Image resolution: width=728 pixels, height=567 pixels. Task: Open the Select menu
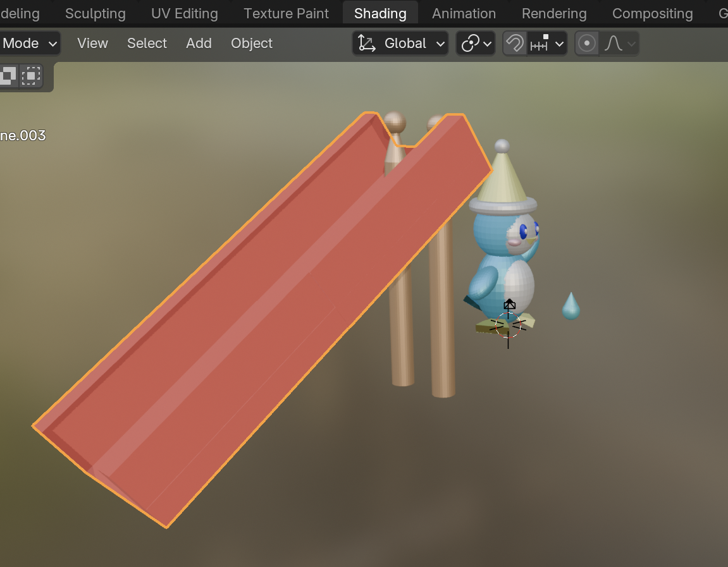pos(147,44)
